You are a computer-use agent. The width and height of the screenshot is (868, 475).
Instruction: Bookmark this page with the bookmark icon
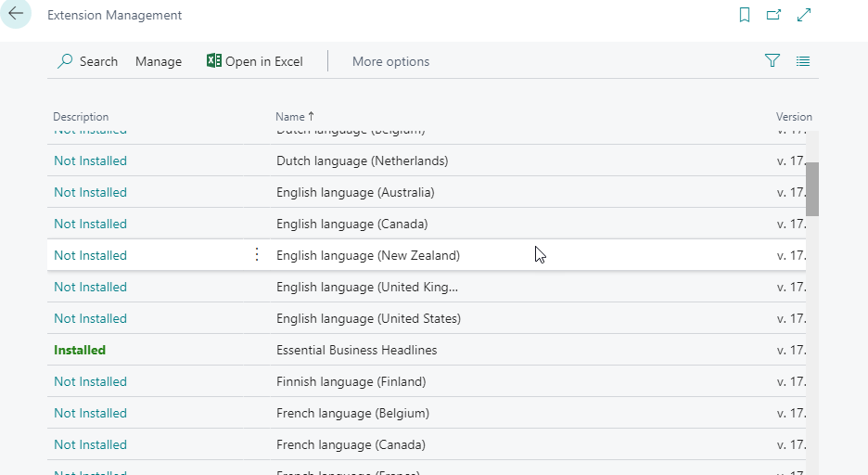(745, 15)
